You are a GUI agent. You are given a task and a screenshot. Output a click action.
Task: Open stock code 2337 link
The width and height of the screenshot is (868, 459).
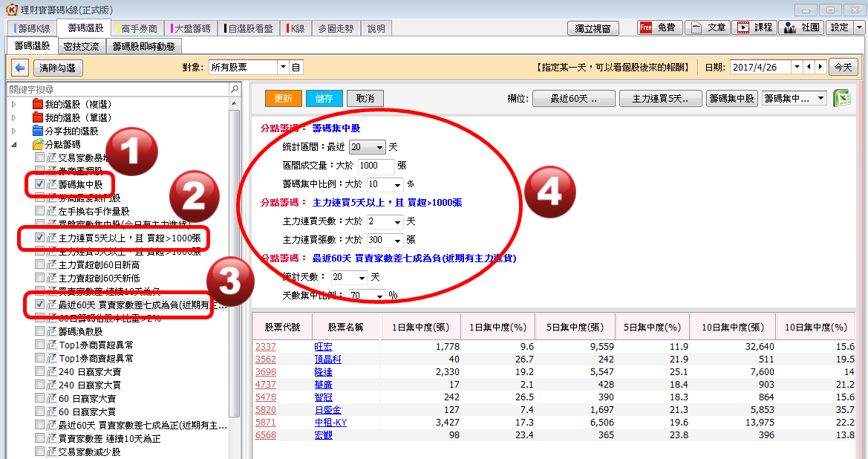[265, 347]
